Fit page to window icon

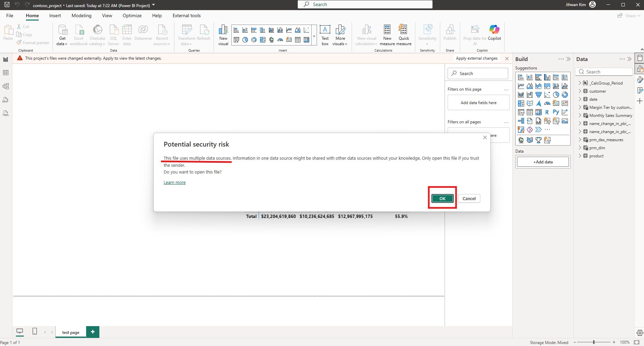coord(637,342)
